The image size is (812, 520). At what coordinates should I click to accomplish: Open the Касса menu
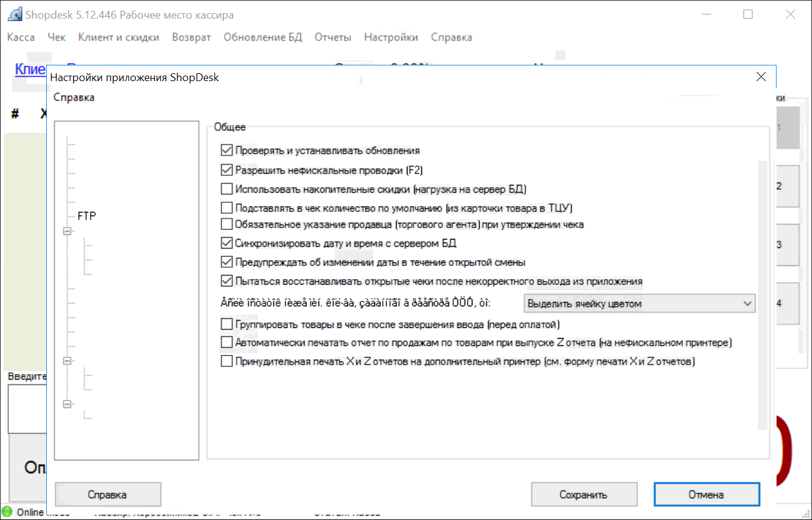(x=20, y=37)
